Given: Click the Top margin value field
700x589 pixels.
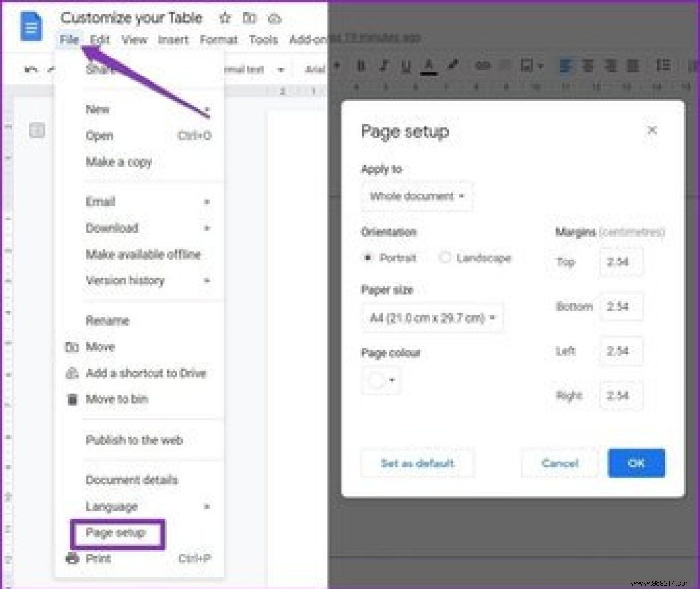Looking at the screenshot, I should pyautogui.click(x=620, y=262).
